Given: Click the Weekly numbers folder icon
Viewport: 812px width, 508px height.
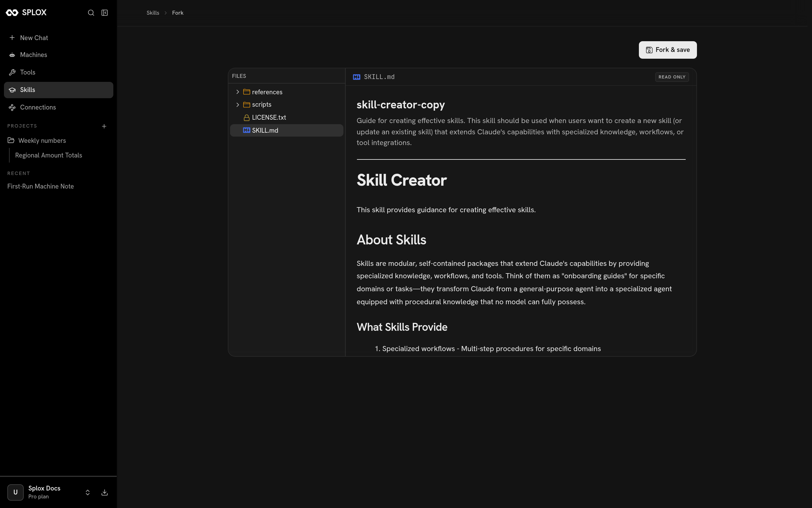Looking at the screenshot, I should click(11, 140).
